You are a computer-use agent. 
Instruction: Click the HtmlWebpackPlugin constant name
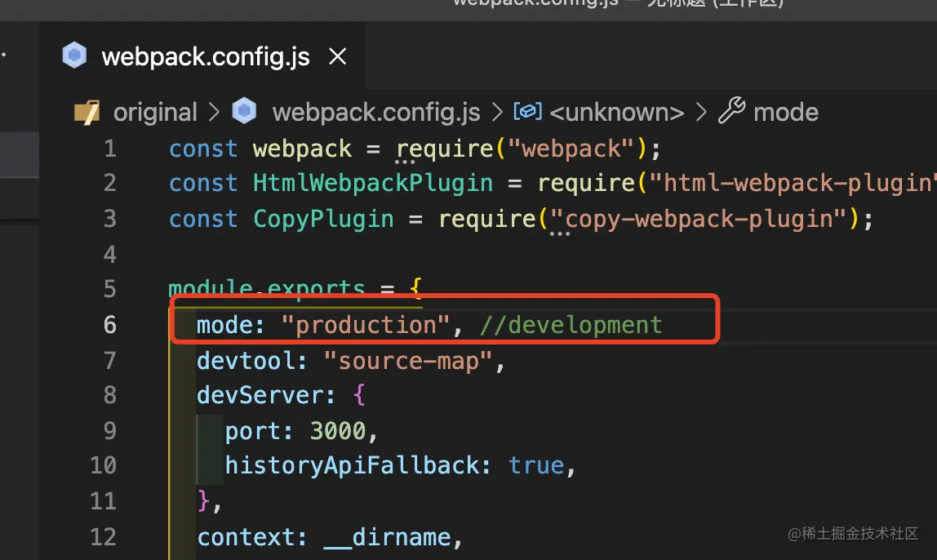coord(372,183)
